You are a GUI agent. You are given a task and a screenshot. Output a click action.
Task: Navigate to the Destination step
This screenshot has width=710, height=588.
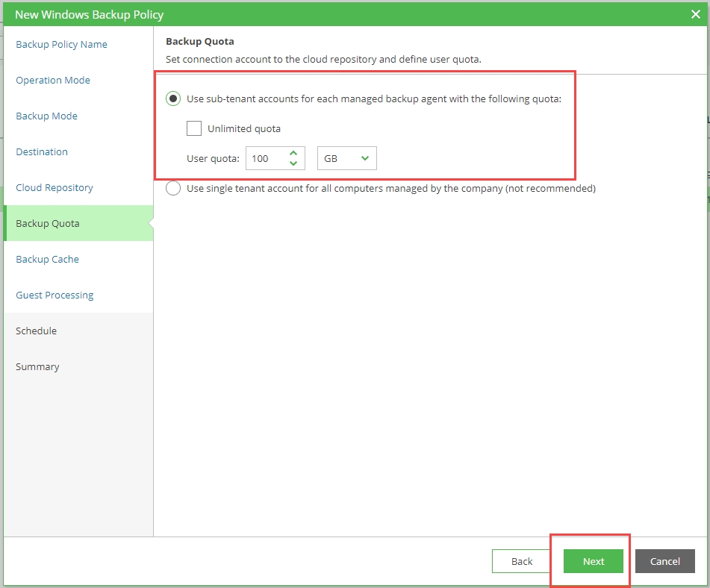tap(42, 151)
